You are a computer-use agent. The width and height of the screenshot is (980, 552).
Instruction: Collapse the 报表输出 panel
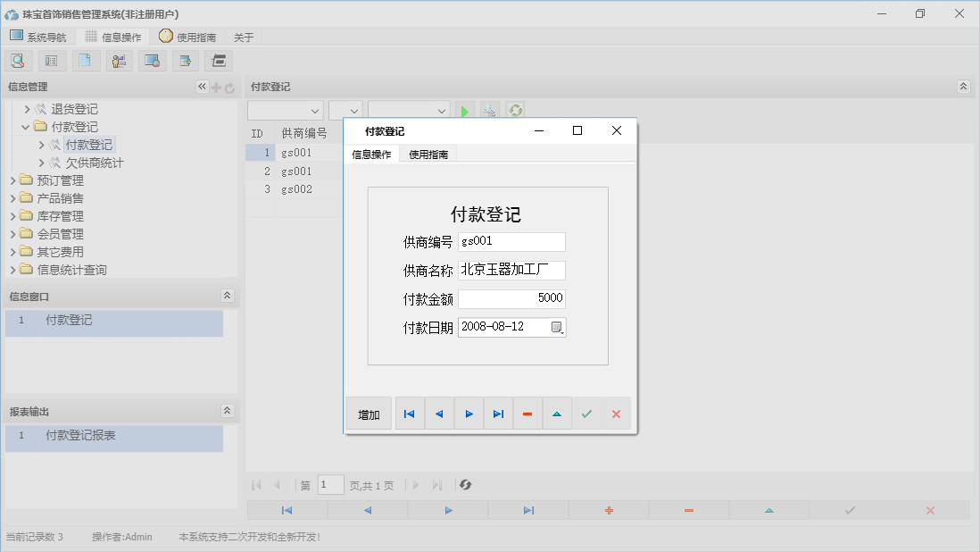(229, 410)
